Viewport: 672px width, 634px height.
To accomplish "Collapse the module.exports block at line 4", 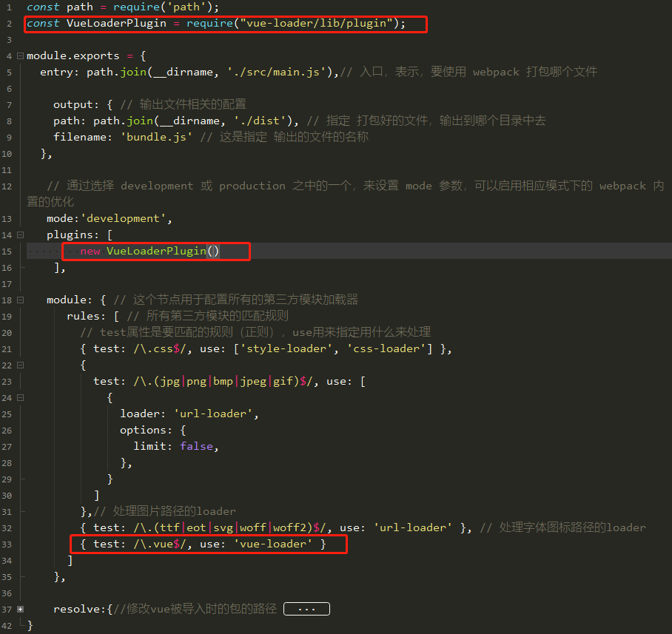I will 20,55.
